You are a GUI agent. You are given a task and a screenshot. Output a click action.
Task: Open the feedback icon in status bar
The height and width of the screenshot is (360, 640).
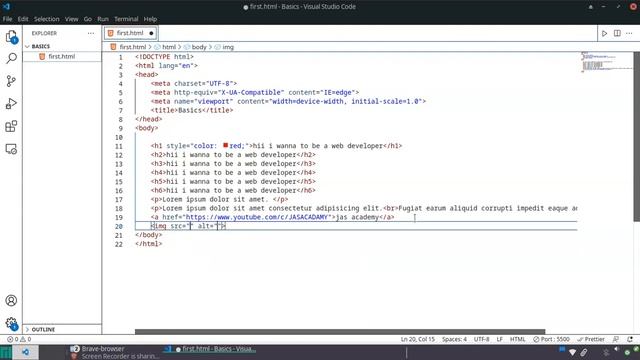click(616, 339)
